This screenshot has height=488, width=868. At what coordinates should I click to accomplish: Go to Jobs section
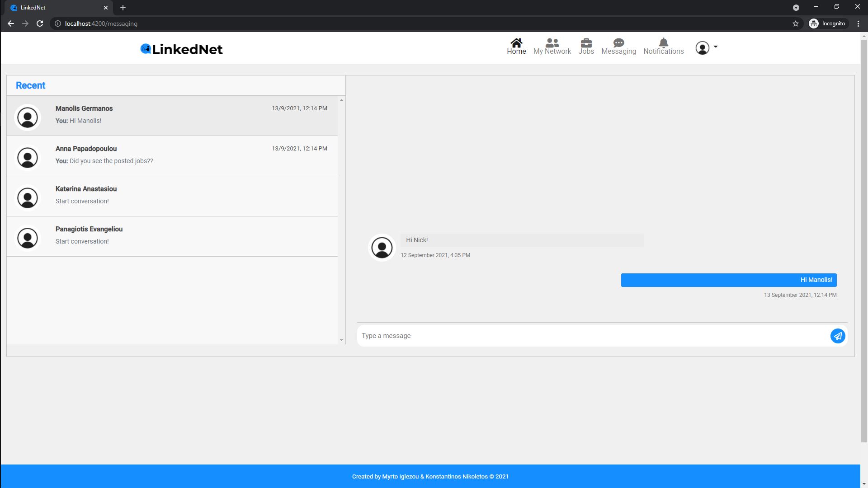pos(586,47)
